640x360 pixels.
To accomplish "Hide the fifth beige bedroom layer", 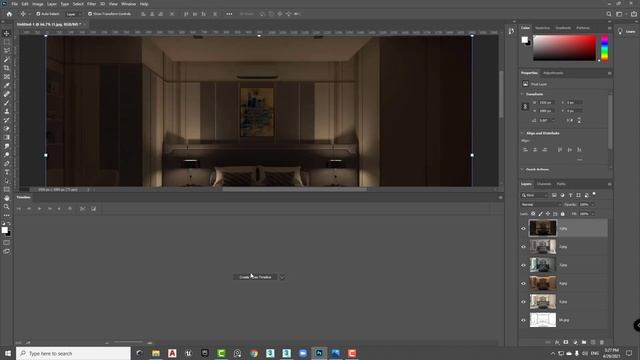I will (x=523, y=302).
